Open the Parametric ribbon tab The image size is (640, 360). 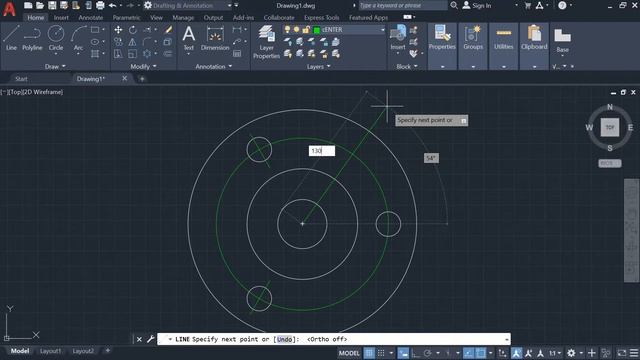click(x=127, y=18)
